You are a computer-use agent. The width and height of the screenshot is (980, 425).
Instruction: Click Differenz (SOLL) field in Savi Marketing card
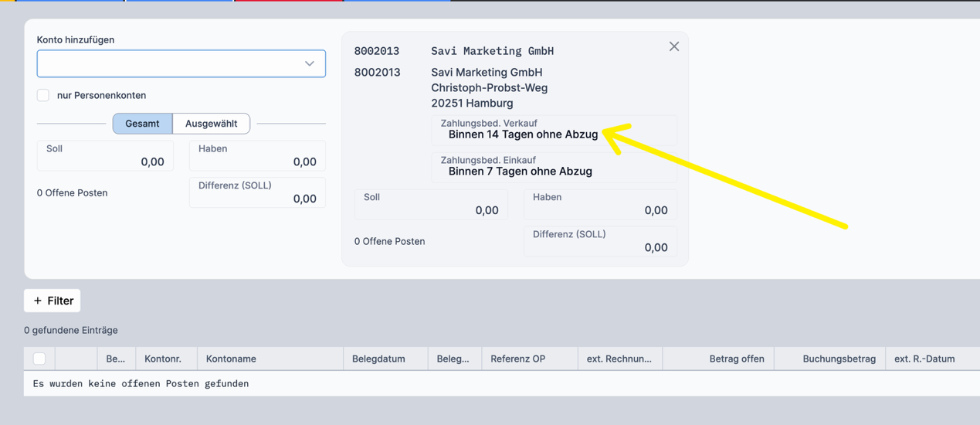coord(600,241)
